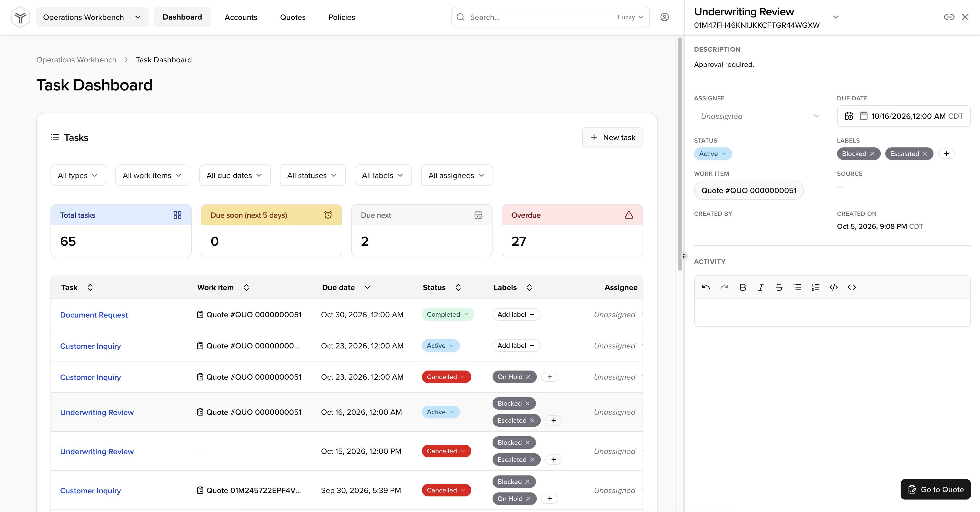Add label plus on Sep 30 Customer Inquiry row
The width and height of the screenshot is (980, 512).
[x=550, y=499]
